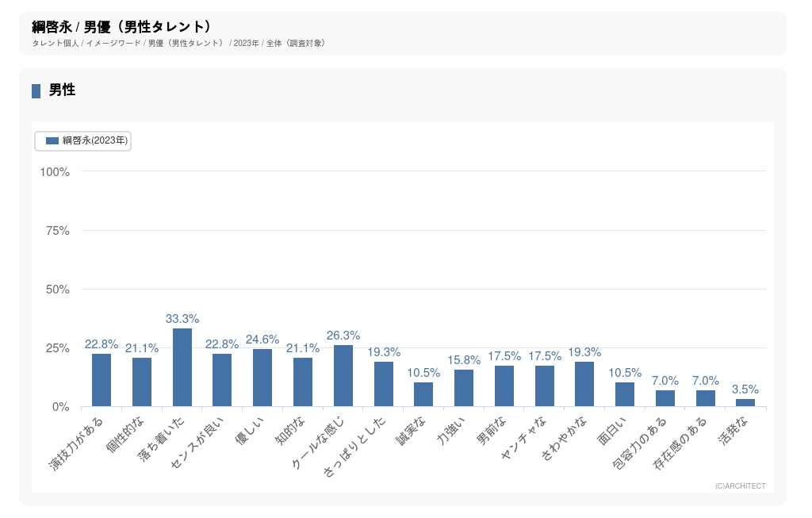The image size is (812, 518).
Task: Click the breadcrumb text under the title
Action: [178, 43]
